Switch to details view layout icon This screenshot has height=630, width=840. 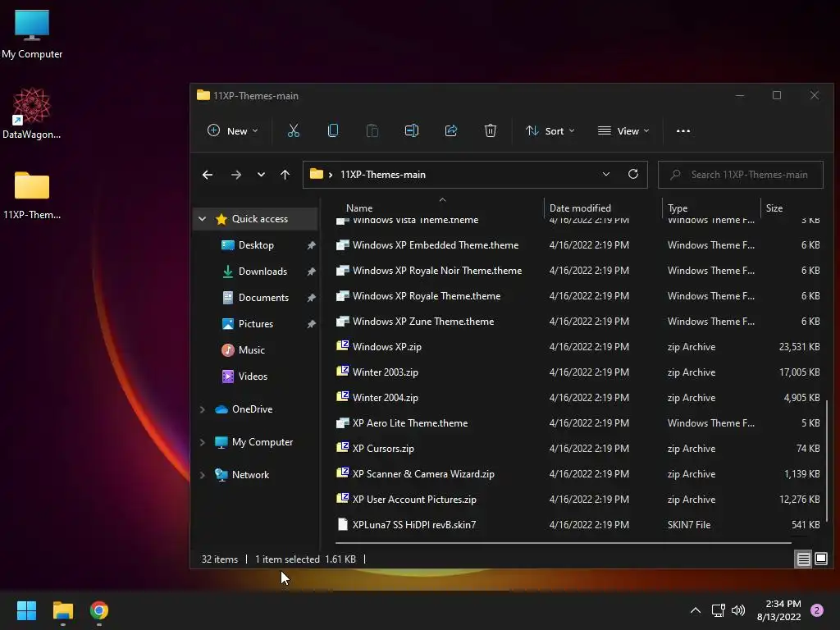tap(804, 559)
